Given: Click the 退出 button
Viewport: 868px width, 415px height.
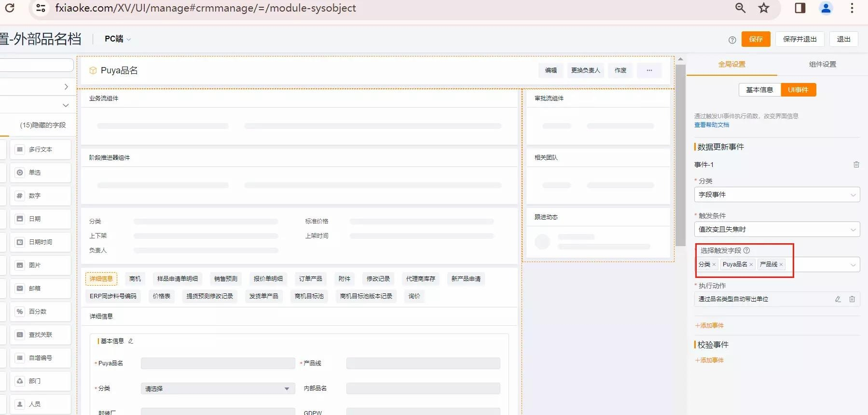Looking at the screenshot, I should tap(844, 39).
